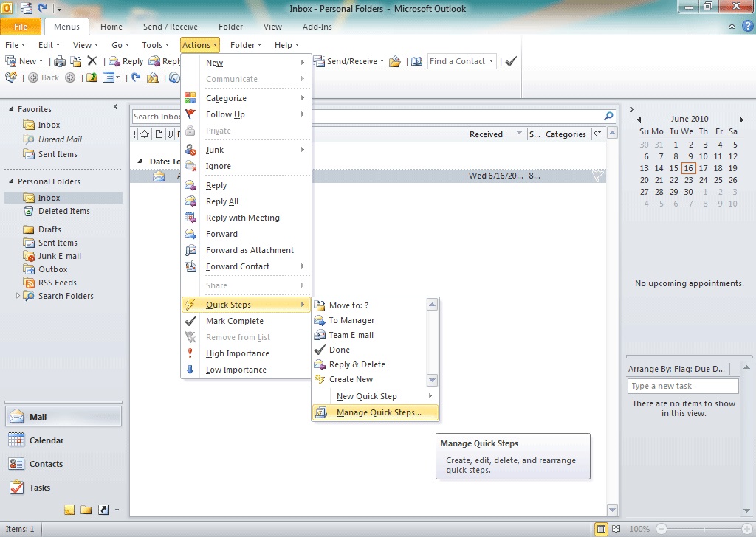
Task: Click the Print icon in the toolbar
Action: tap(60, 61)
